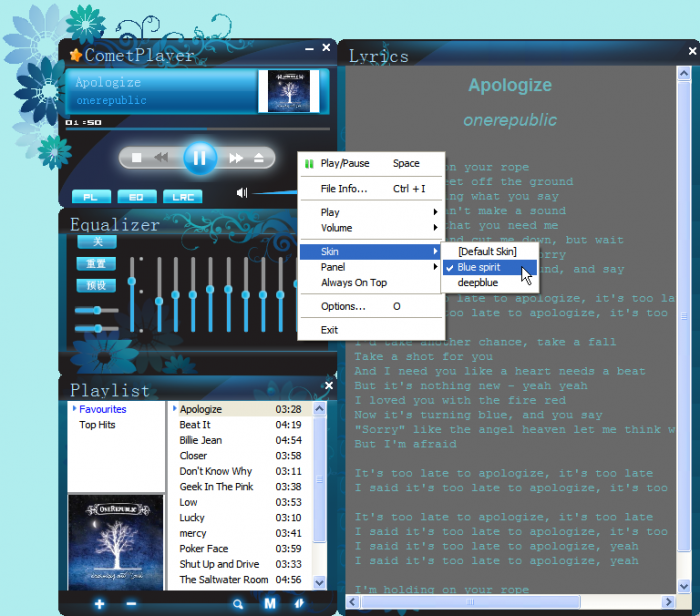700x616 pixels.
Task: Select the Blue spirit skin
Action: pos(490,267)
